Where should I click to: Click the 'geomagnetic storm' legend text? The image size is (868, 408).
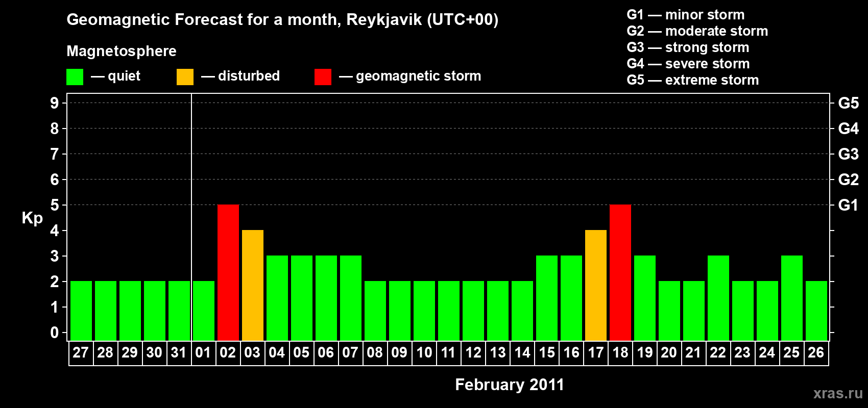418,76
